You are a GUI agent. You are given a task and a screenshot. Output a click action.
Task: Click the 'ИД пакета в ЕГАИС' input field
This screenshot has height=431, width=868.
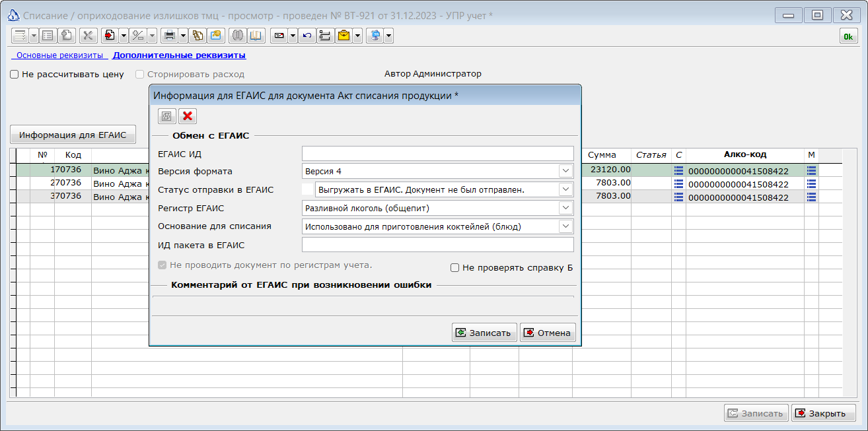(x=438, y=245)
